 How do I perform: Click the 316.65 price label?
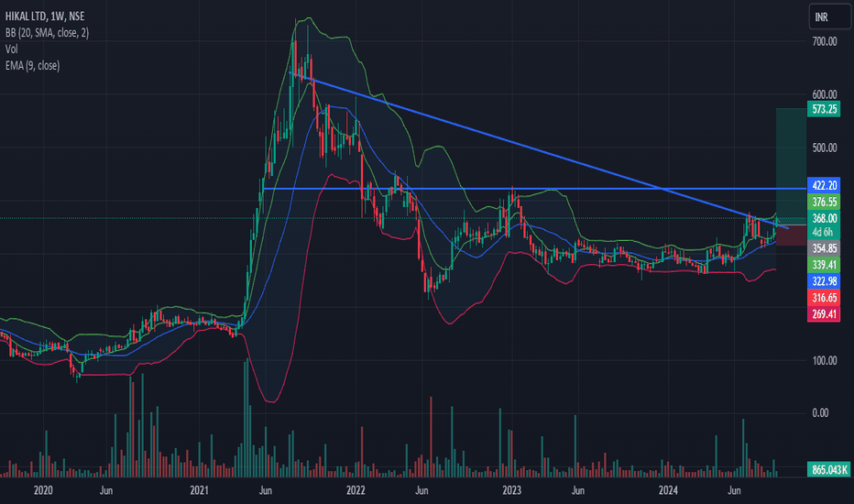pos(824,298)
